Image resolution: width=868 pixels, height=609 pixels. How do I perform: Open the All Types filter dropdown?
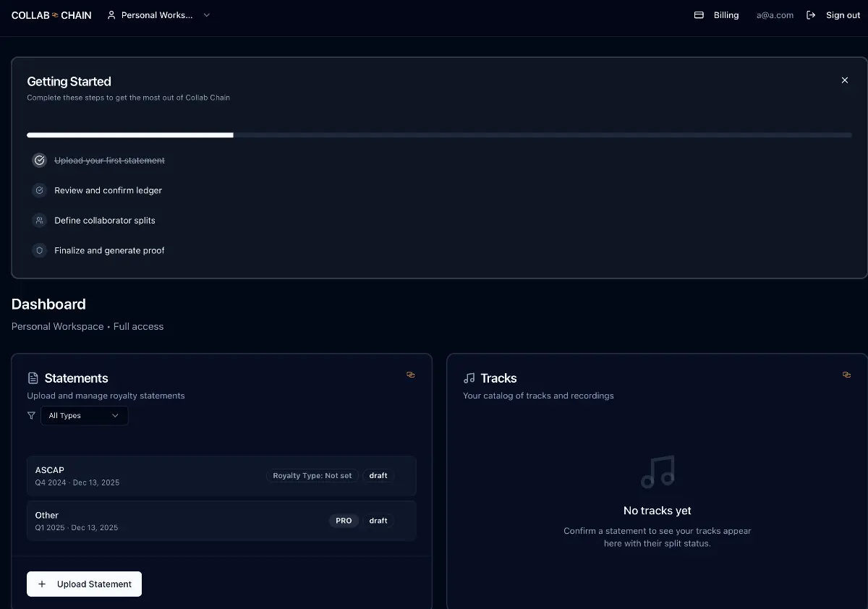84,415
